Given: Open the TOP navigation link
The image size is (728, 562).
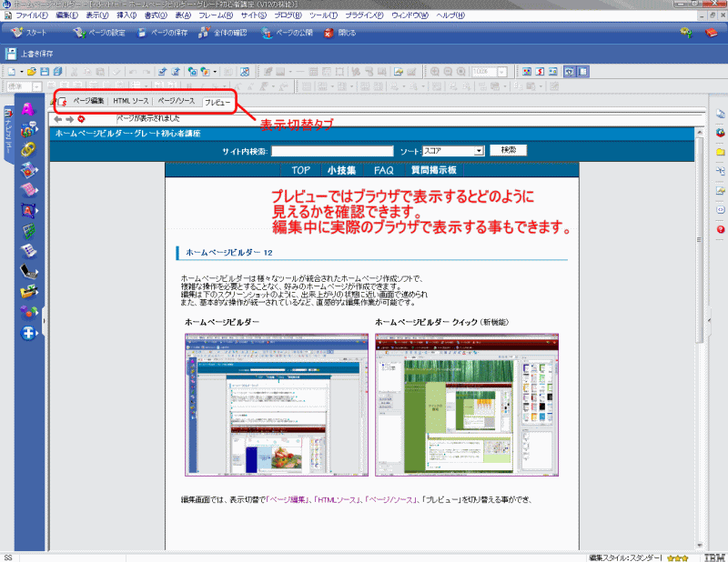Looking at the screenshot, I should point(301,170).
